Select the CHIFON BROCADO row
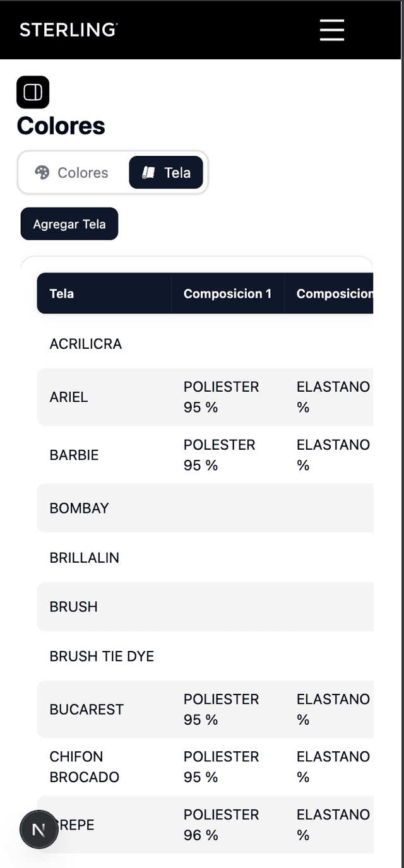The width and height of the screenshot is (404, 868). (85, 766)
